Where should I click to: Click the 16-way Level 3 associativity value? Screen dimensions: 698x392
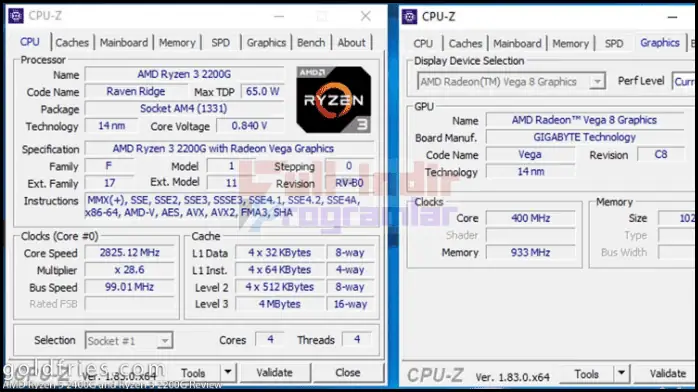[350, 304]
